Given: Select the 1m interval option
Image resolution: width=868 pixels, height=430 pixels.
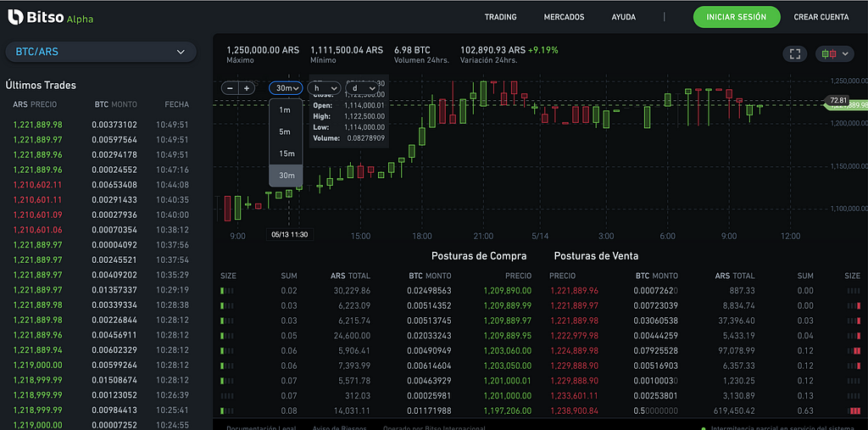Looking at the screenshot, I should [285, 110].
